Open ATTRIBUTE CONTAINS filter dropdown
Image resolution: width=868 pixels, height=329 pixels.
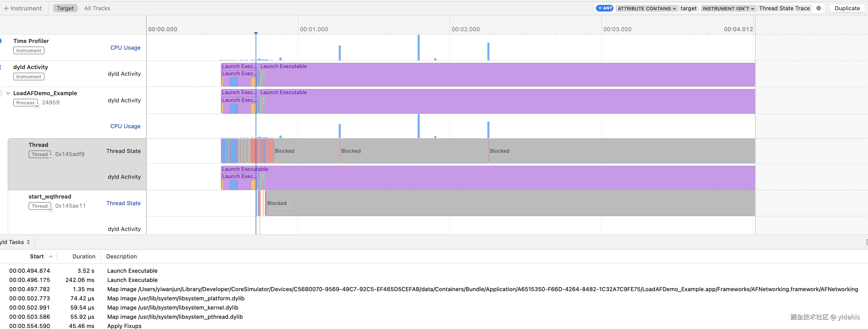coord(647,8)
